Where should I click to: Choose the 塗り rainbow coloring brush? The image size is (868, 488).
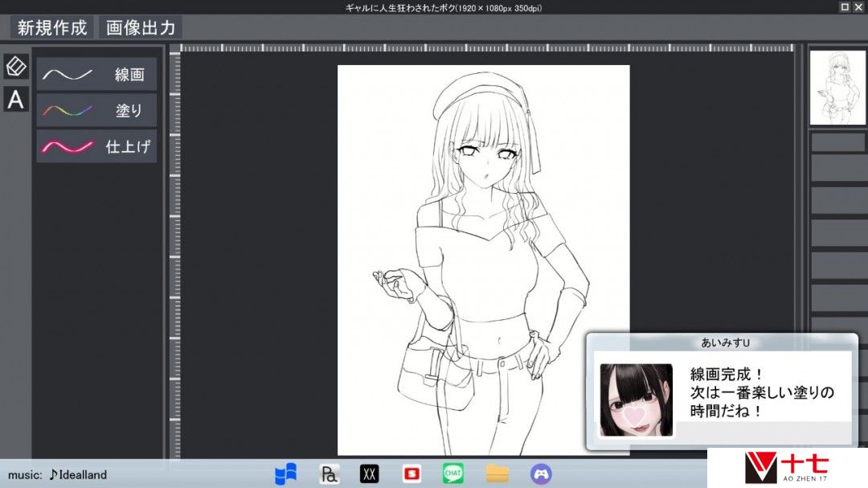coord(96,110)
